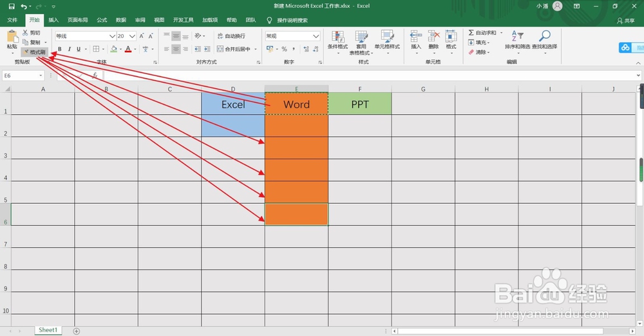Toggle align text right
Viewport: 644px width, 336px height.
[185, 49]
